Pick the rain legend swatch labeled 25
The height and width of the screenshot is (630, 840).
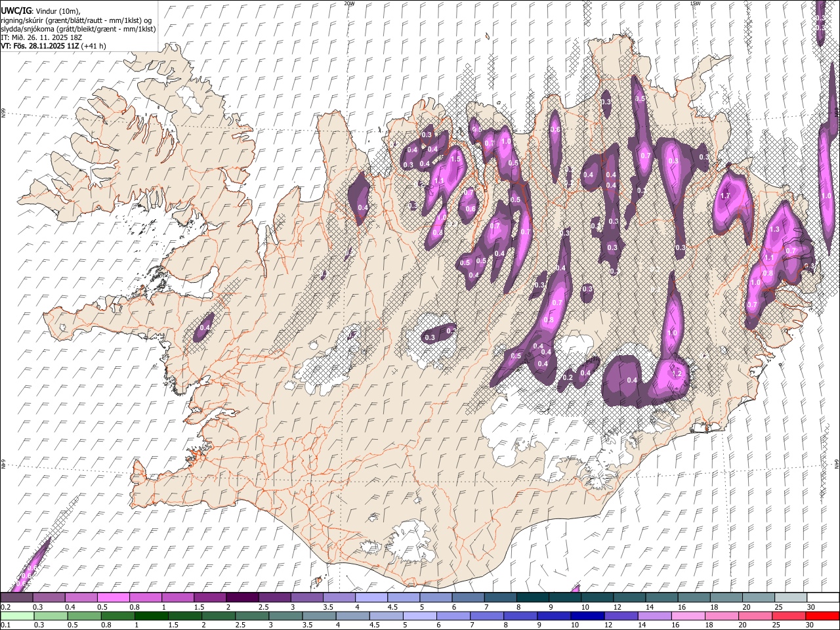789,616
